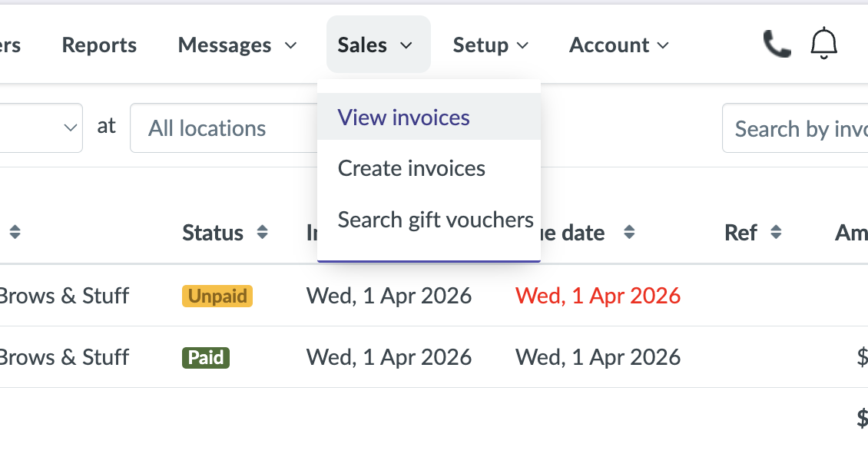The image size is (868, 467).
Task: Click inside the invoice search field
Action: coord(799,128)
